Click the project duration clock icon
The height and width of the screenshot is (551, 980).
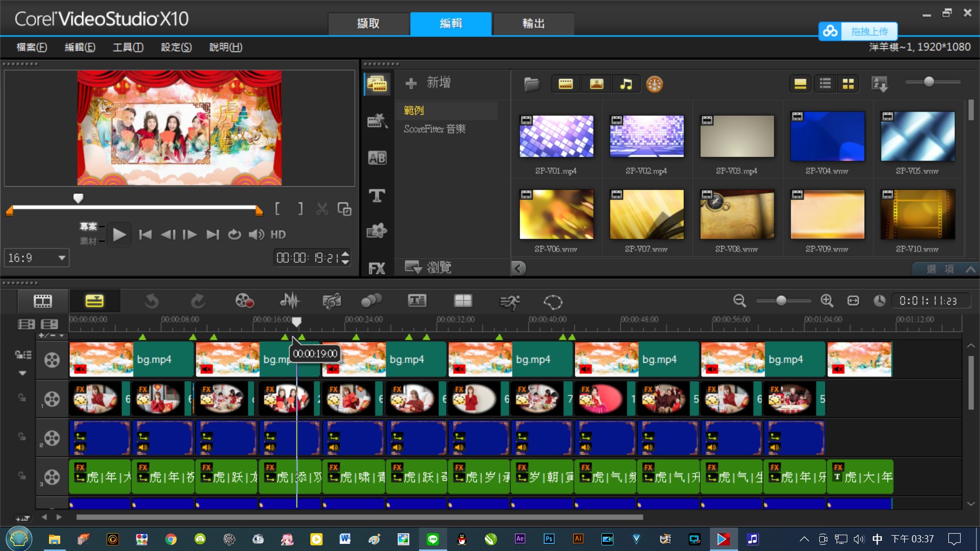(x=879, y=301)
